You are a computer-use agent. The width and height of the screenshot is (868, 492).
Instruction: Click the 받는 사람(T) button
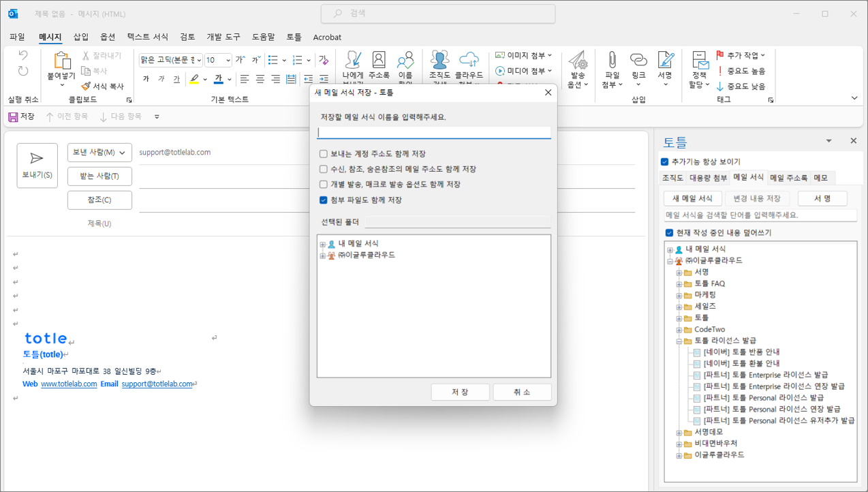99,176
